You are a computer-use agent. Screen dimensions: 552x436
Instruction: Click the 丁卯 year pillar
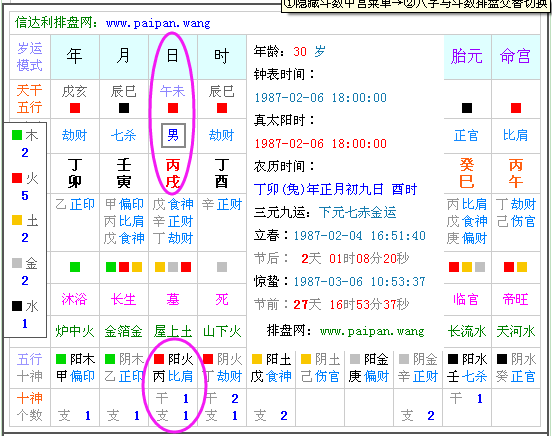[x=75, y=173]
